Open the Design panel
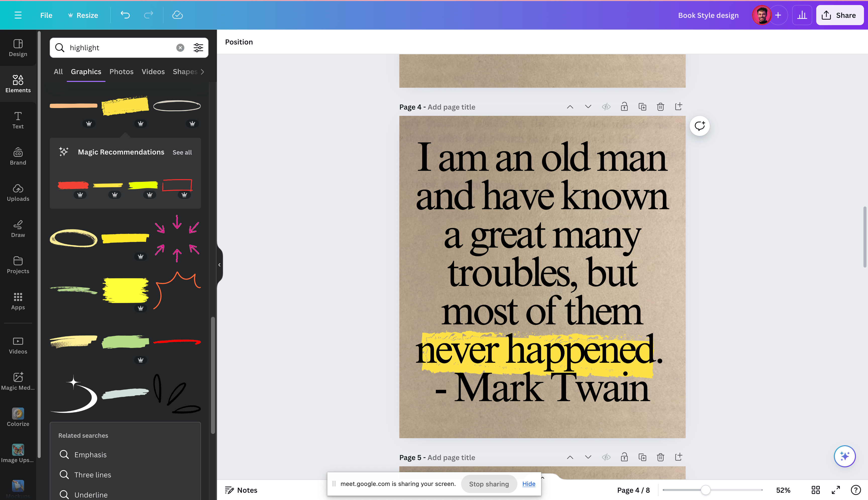The image size is (868, 500). pos(18,48)
